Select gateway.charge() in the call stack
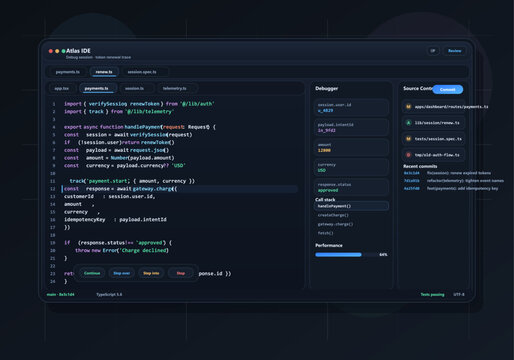Image resolution: width=514 pixels, height=360 pixels. click(x=351, y=224)
